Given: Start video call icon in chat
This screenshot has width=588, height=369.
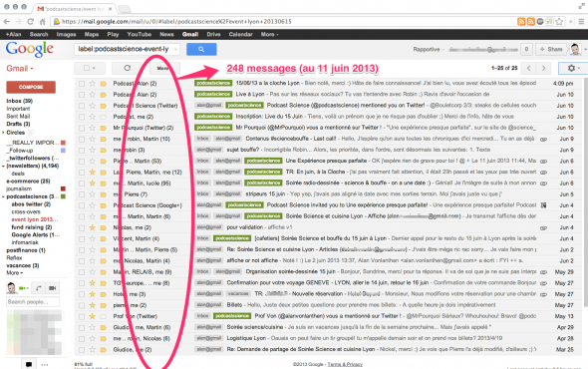Looking at the screenshot, I should (52, 288).
